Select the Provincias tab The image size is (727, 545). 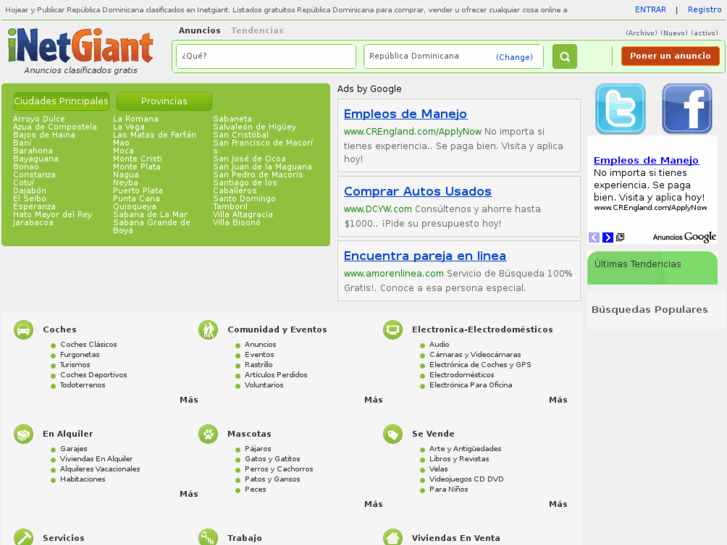pyautogui.click(x=164, y=101)
